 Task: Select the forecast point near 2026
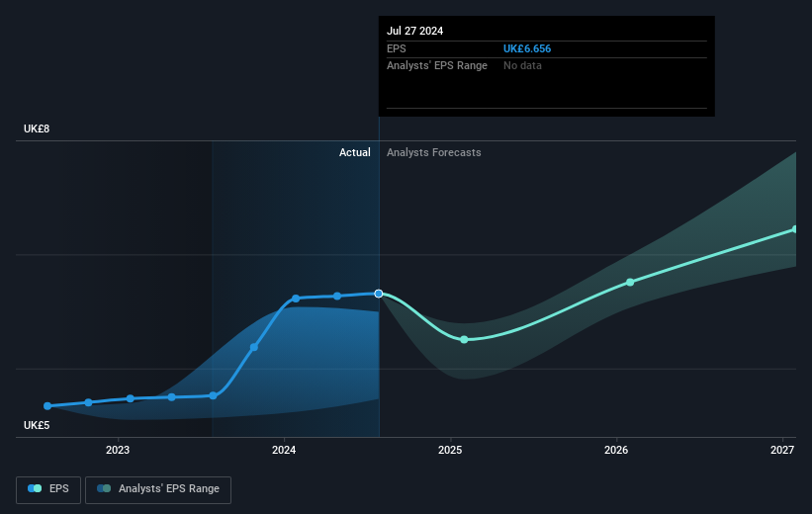pos(630,282)
